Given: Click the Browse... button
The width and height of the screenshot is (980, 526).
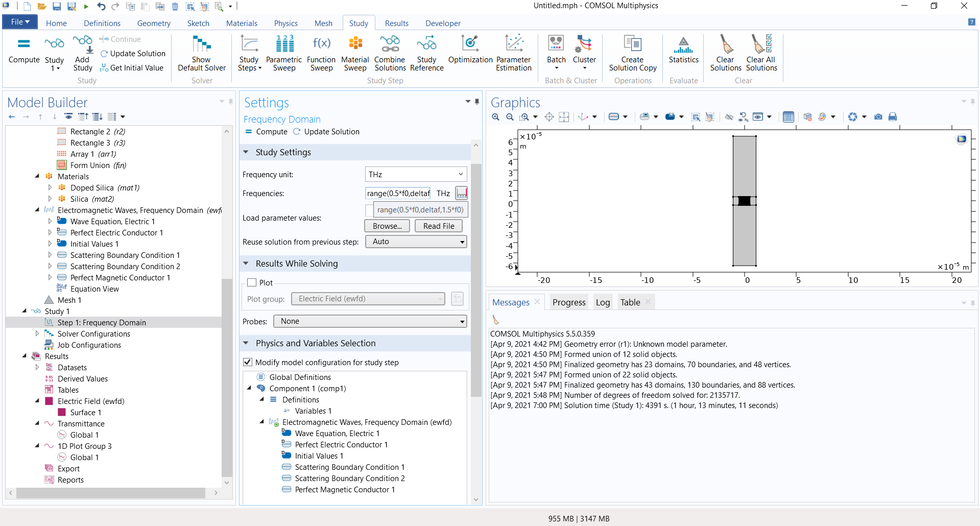Looking at the screenshot, I should pos(387,226).
